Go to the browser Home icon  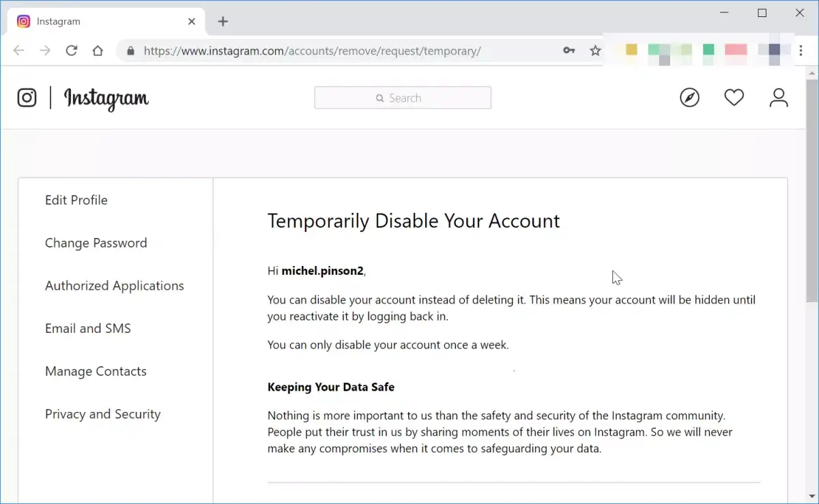point(98,50)
